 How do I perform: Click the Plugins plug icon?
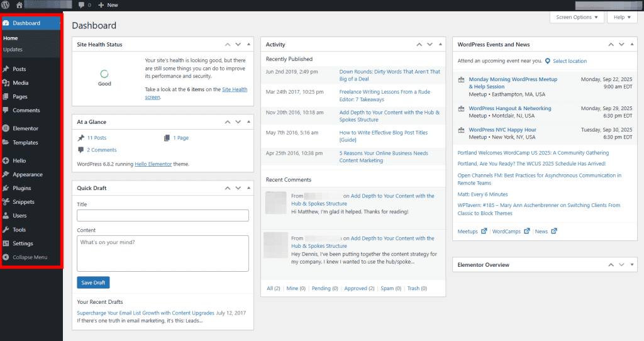tap(6, 188)
